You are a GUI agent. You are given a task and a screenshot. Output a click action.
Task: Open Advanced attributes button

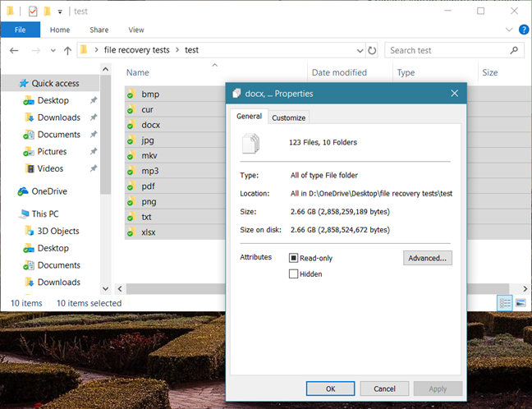(x=428, y=258)
